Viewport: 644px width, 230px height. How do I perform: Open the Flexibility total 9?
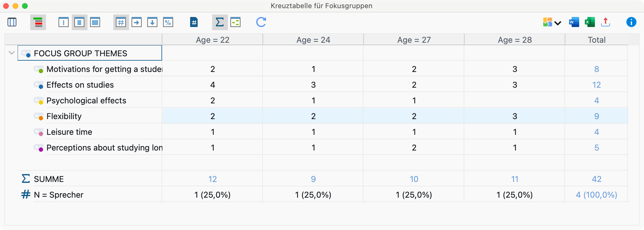596,116
